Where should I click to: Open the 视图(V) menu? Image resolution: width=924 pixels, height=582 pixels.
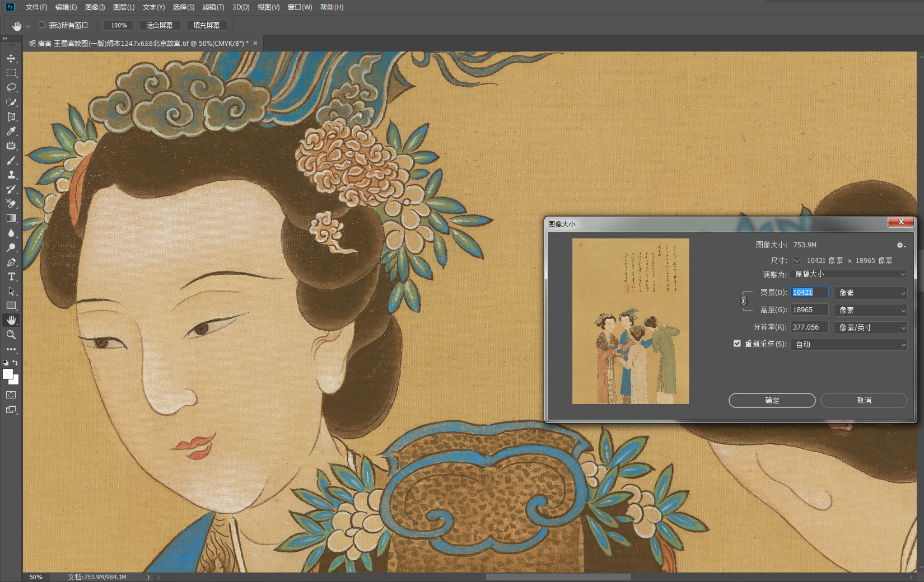click(269, 7)
